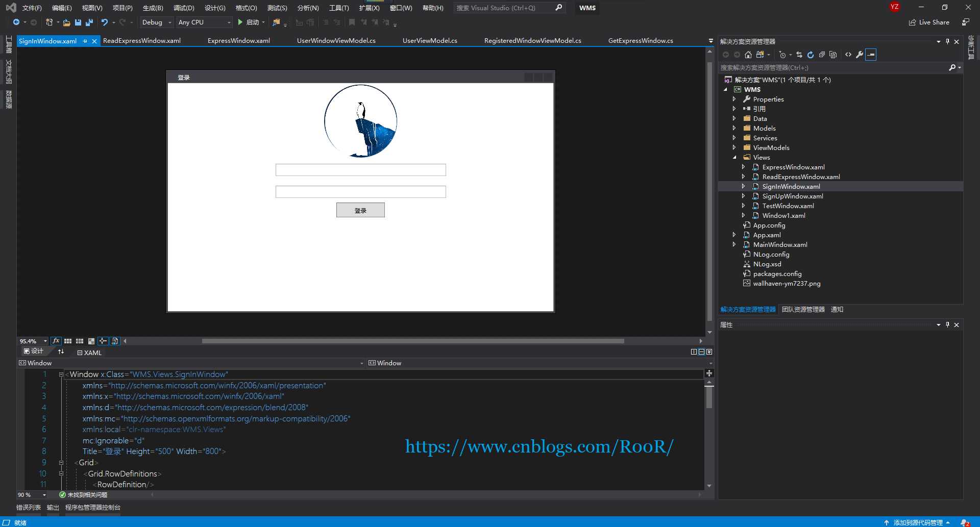The height and width of the screenshot is (527, 980).
Task: Toggle auto-hide pin on Solution Explorer panel
Action: click(x=947, y=41)
